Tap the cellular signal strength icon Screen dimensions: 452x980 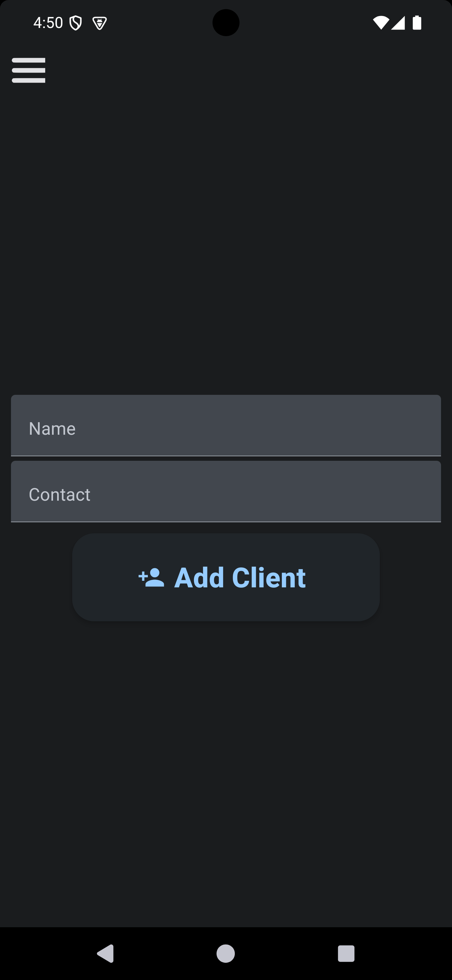click(x=398, y=23)
